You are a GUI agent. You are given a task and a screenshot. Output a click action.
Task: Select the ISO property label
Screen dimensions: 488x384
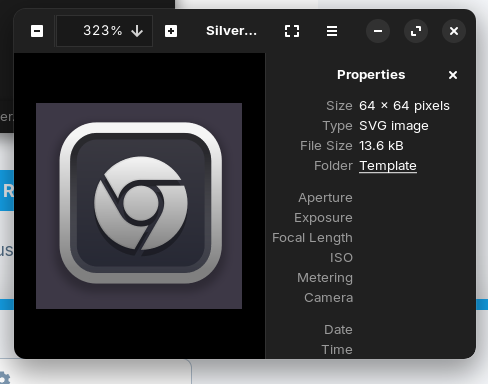[x=341, y=258]
